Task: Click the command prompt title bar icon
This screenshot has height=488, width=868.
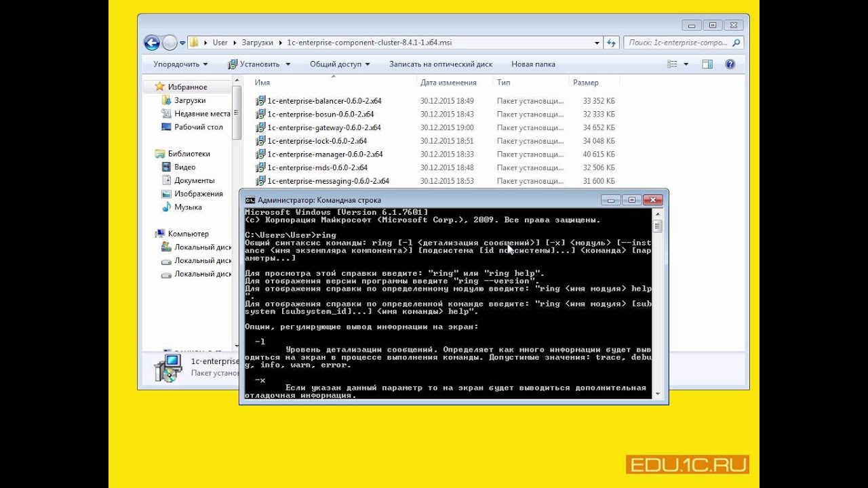Action: click(x=250, y=200)
